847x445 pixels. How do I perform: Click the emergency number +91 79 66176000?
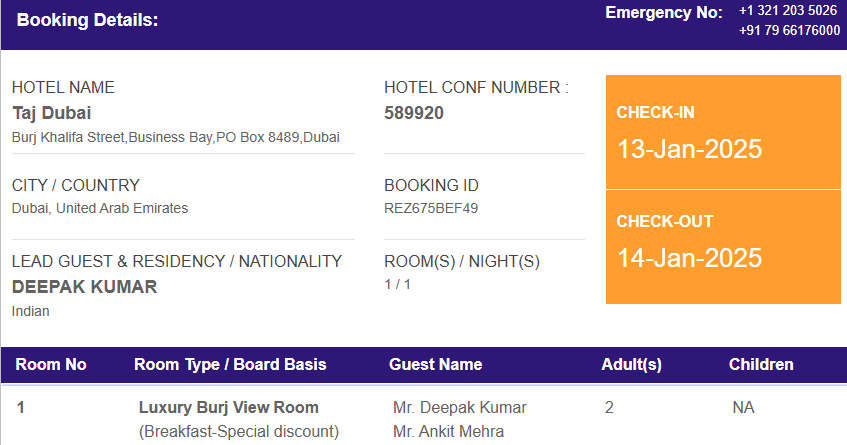789,30
